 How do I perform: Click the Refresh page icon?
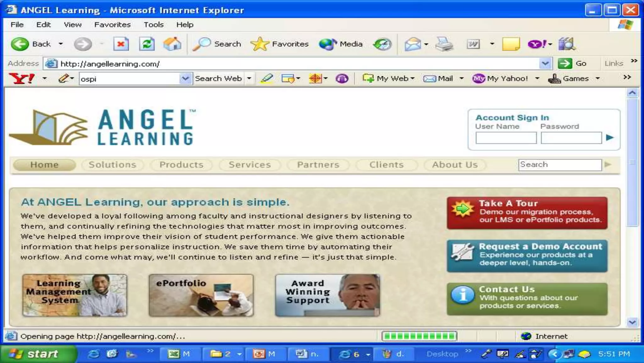(147, 44)
